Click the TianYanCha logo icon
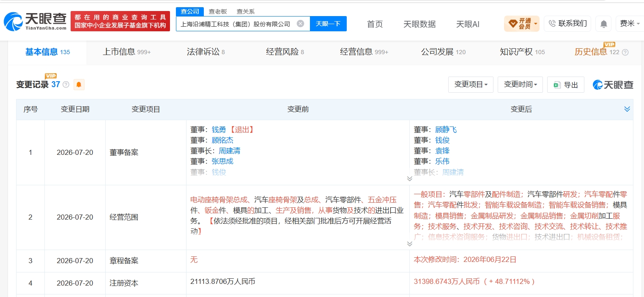 (13, 22)
